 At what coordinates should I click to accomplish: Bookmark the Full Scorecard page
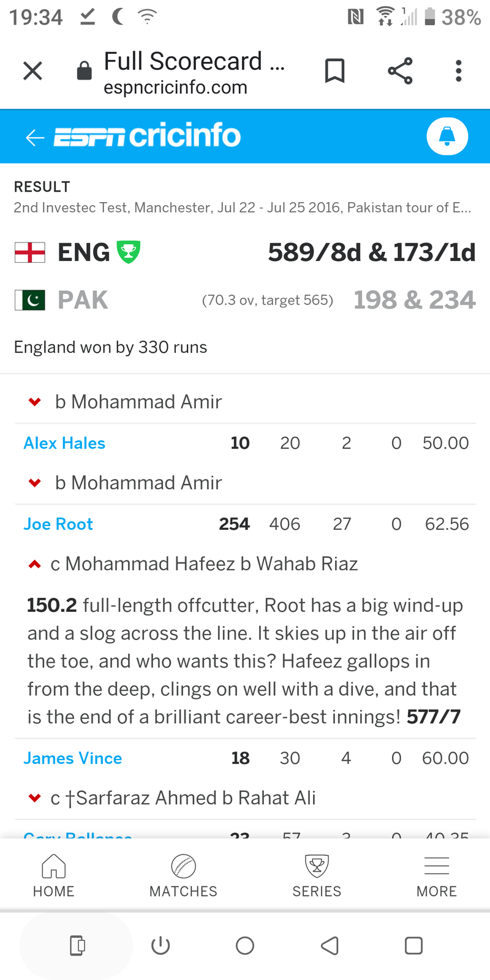334,71
